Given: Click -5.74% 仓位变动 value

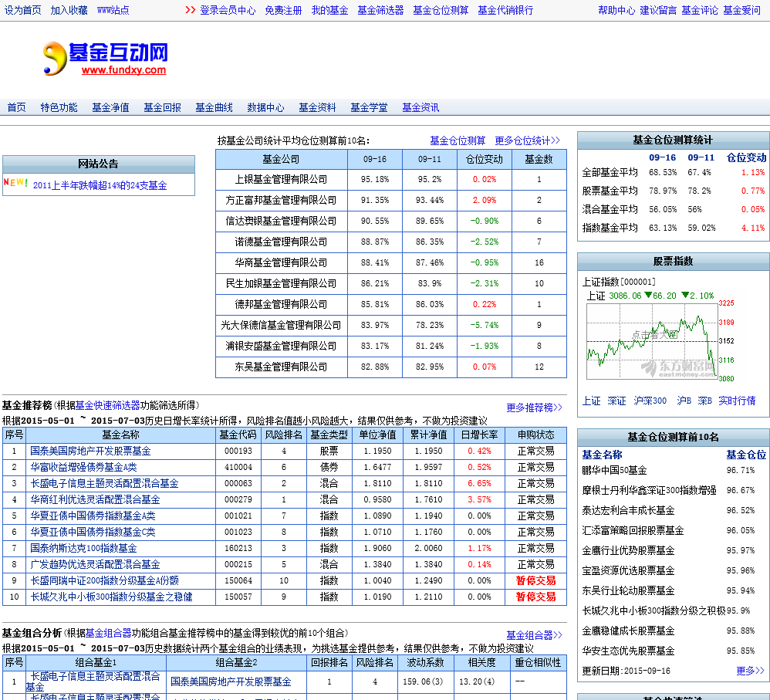Looking at the screenshot, I should [x=485, y=325].
